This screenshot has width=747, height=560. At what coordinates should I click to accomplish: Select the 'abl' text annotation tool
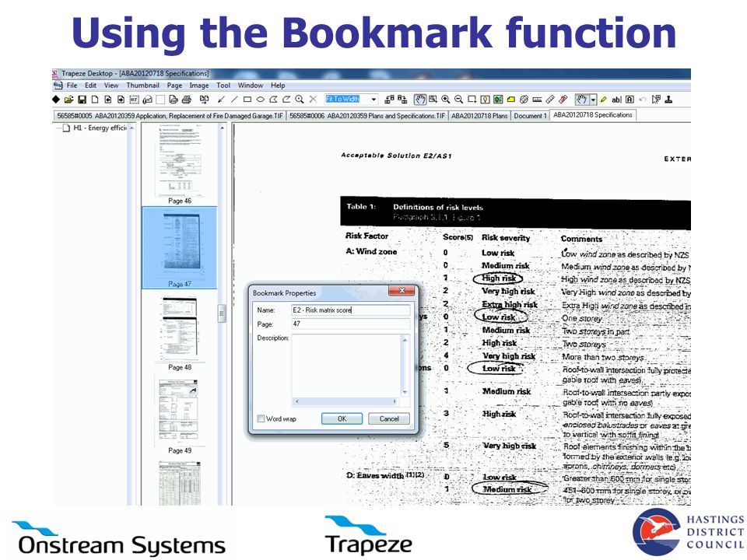616,100
